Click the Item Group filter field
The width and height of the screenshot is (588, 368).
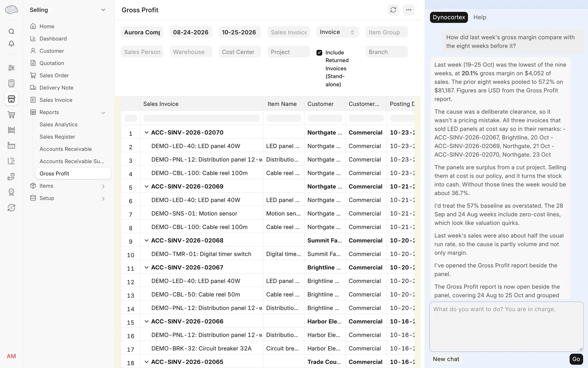(x=386, y=32)
